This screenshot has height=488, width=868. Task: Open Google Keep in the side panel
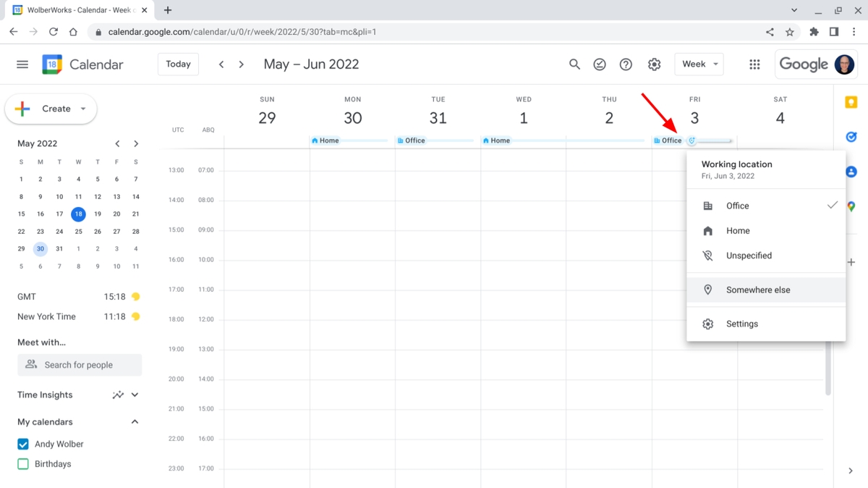pyautogui.click(x=851, y=102)
